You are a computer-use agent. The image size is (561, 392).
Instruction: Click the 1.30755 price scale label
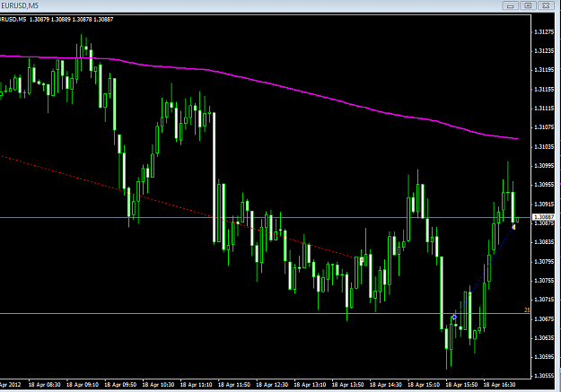(x=544, y=281)
